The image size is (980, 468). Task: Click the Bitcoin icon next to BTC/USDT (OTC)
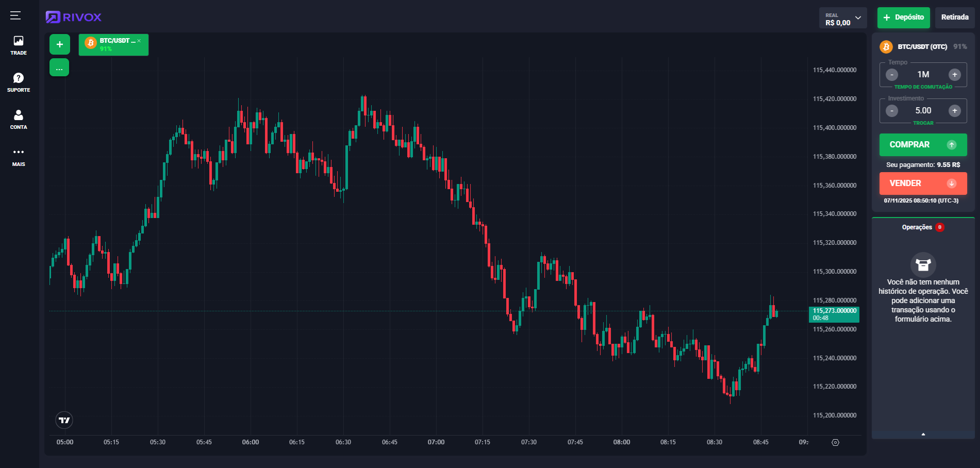click(x=886, y=46)
